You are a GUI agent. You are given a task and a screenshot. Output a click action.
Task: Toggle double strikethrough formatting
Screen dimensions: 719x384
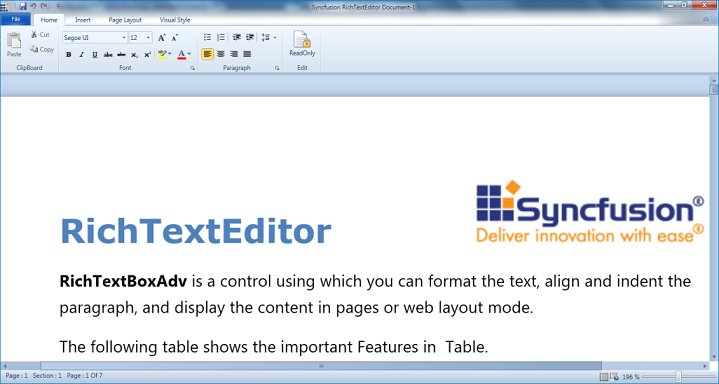point(121,55)
